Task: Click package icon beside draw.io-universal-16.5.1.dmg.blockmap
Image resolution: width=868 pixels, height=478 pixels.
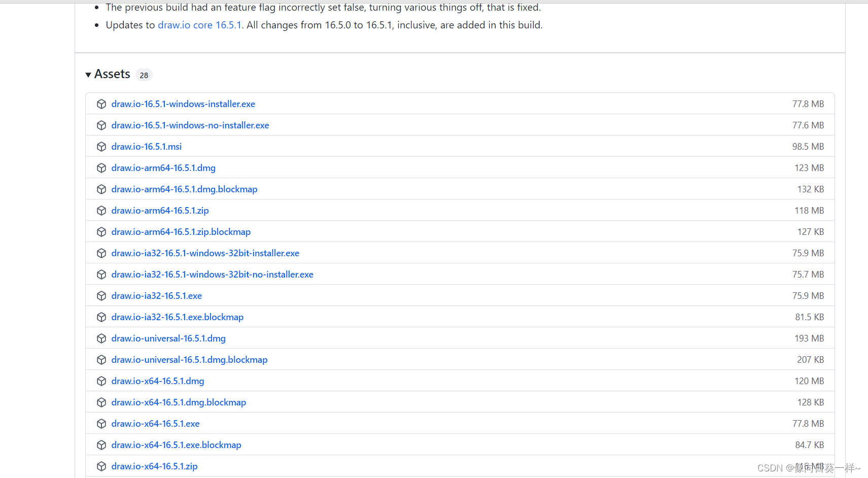Action: click(101, 360)
